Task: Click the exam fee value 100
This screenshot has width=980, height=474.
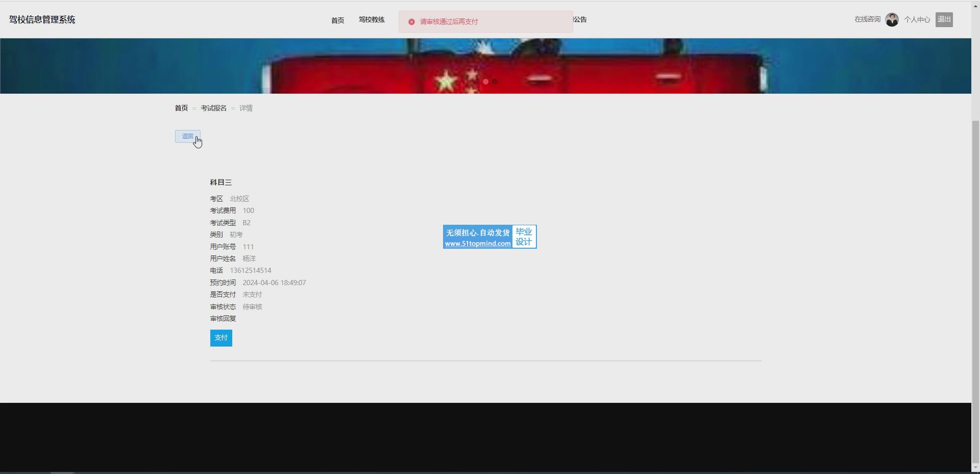Action: (248, 210)
